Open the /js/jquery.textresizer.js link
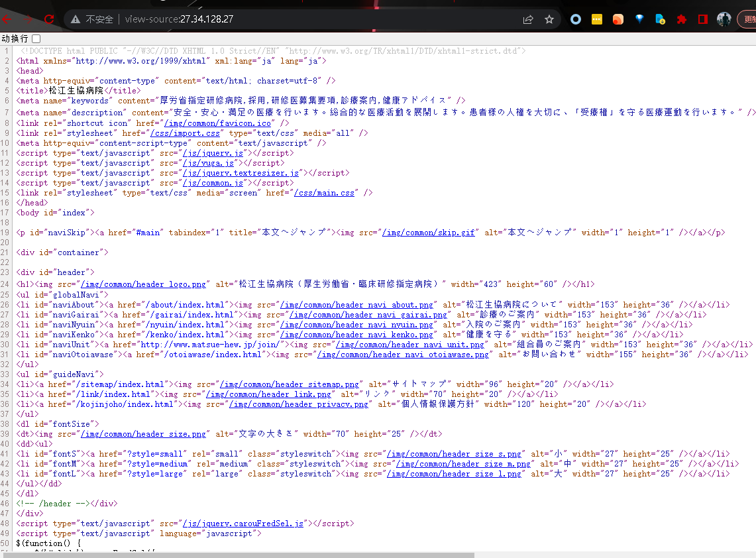The height and width of the screenshot is (558, 756). pyautogui.click(x=241, y=173)
